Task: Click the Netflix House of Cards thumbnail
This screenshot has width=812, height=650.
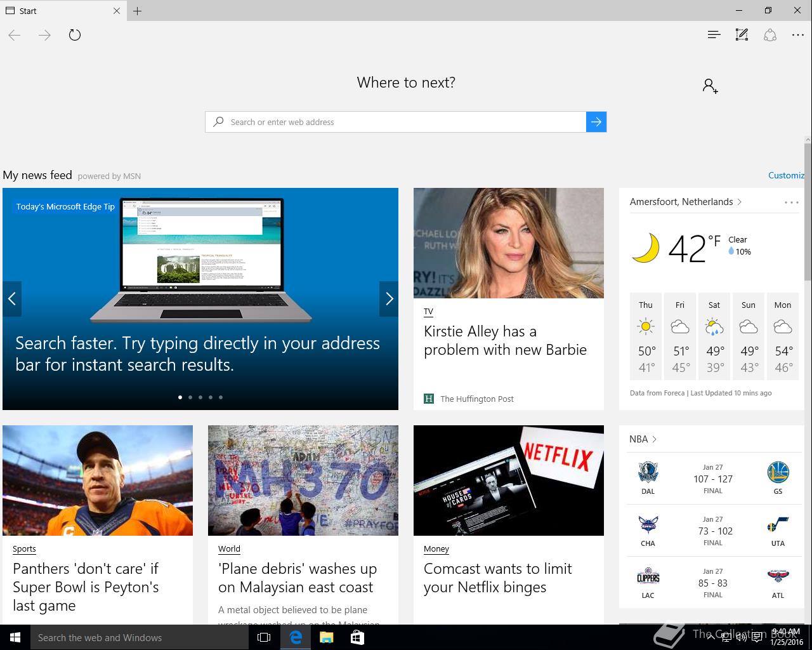Action: pos(509,481)
